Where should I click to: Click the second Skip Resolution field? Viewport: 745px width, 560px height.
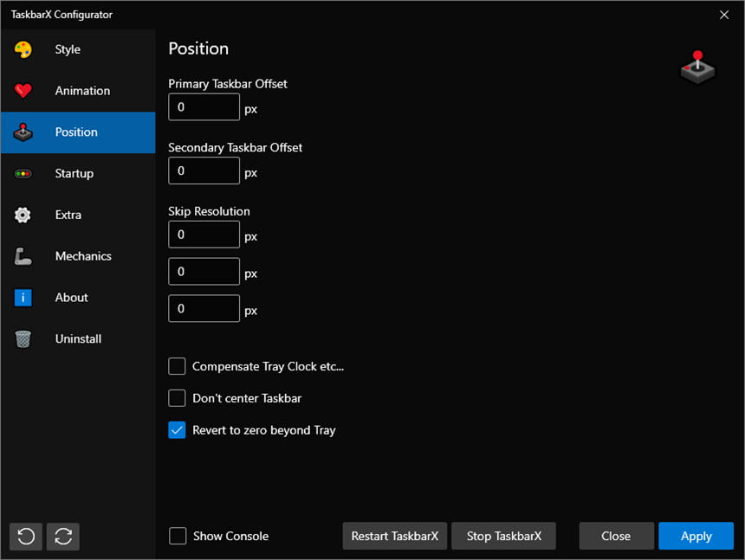coord(204,272)
